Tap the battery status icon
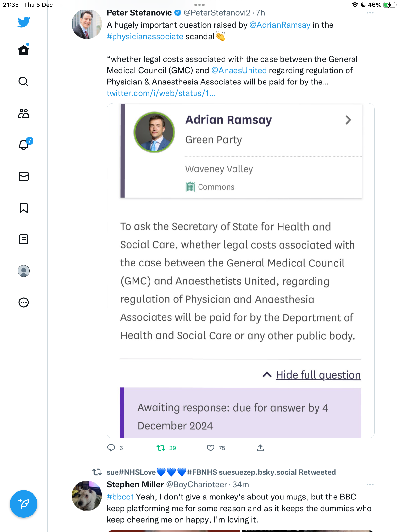 [390, 5]
